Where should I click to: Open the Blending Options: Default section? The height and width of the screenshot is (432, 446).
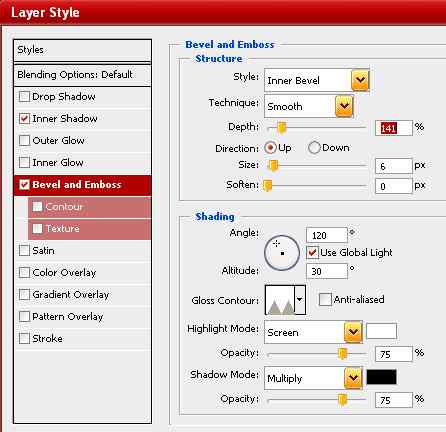tap(82, 74)
